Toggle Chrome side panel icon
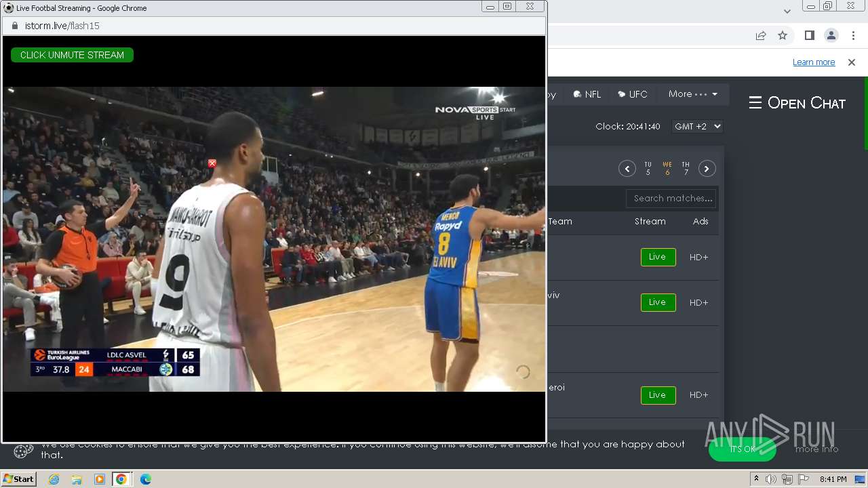 [x=810, y=36]
